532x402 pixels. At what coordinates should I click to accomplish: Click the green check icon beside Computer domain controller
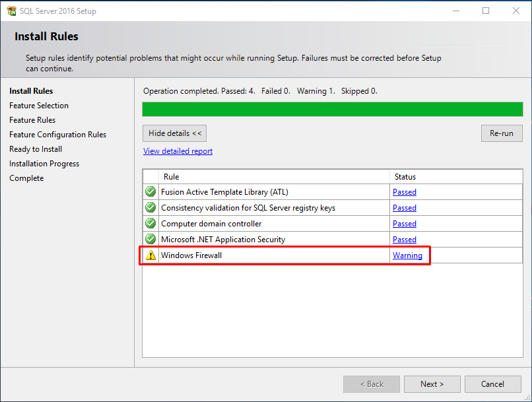coord(150,223)
